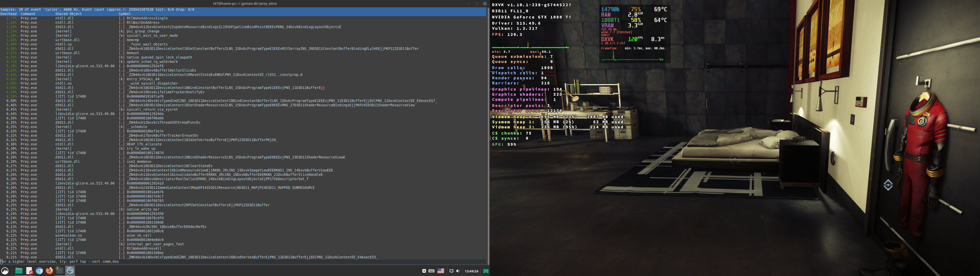Minimize the perf terminal window
The image size is (980, 276).
click(468, 3)
